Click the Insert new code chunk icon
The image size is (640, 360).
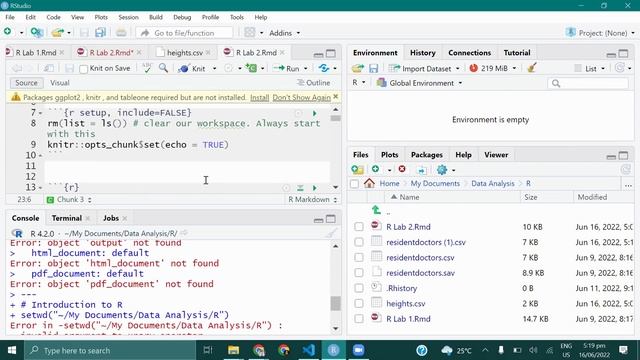tap(251, 69)
